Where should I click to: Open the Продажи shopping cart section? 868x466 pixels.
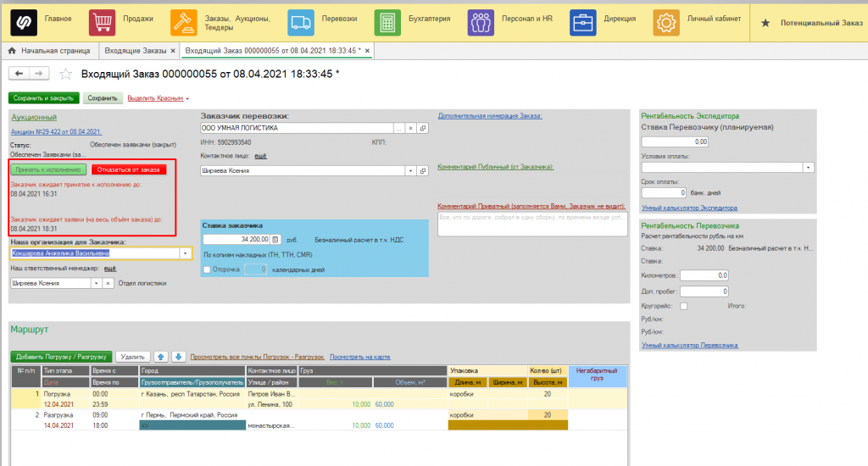click(102, 22)
